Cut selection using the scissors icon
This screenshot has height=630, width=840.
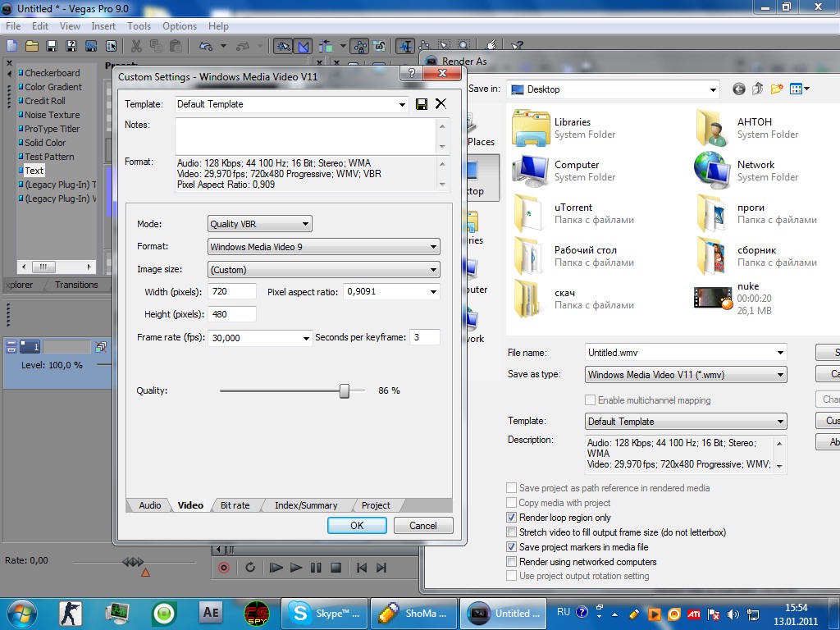click(137, 46)
